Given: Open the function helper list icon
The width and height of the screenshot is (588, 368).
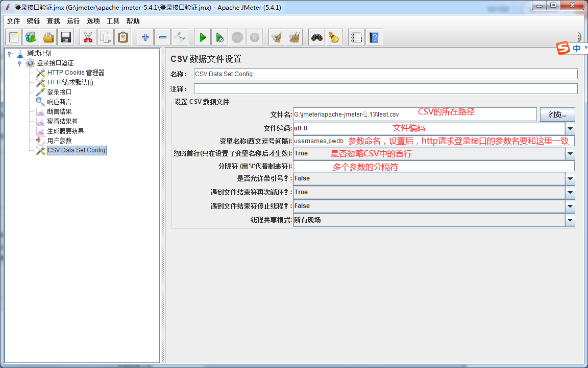Looking at the screenshot, I should [356, 37].
